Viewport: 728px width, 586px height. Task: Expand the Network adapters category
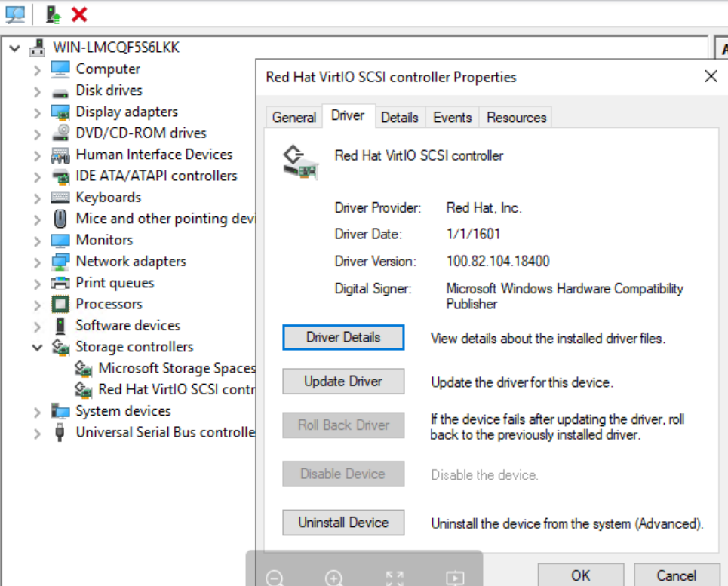coord(37,262)
